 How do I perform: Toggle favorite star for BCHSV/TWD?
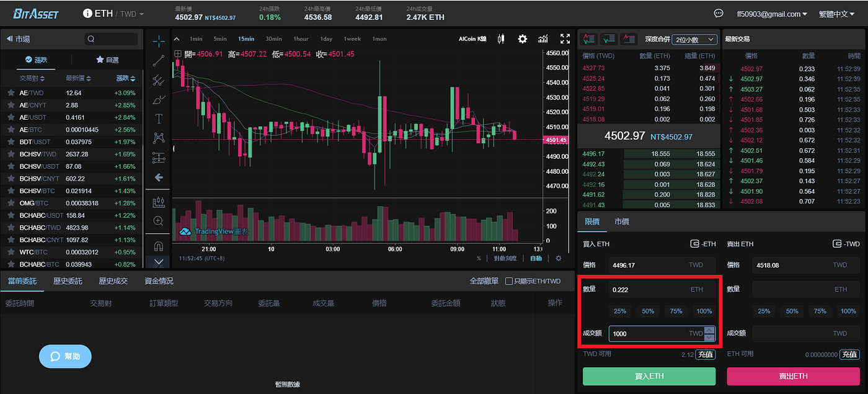[11, 154]
